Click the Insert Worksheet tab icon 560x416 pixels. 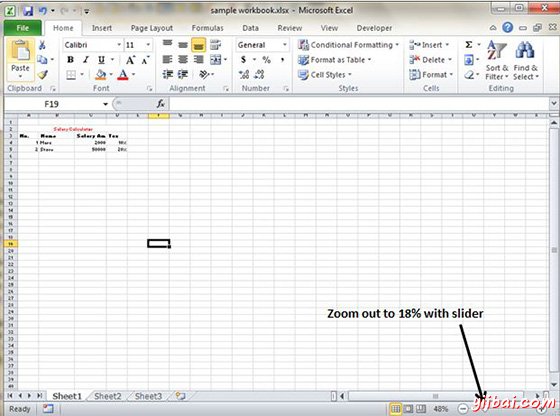tap(180, 396)
